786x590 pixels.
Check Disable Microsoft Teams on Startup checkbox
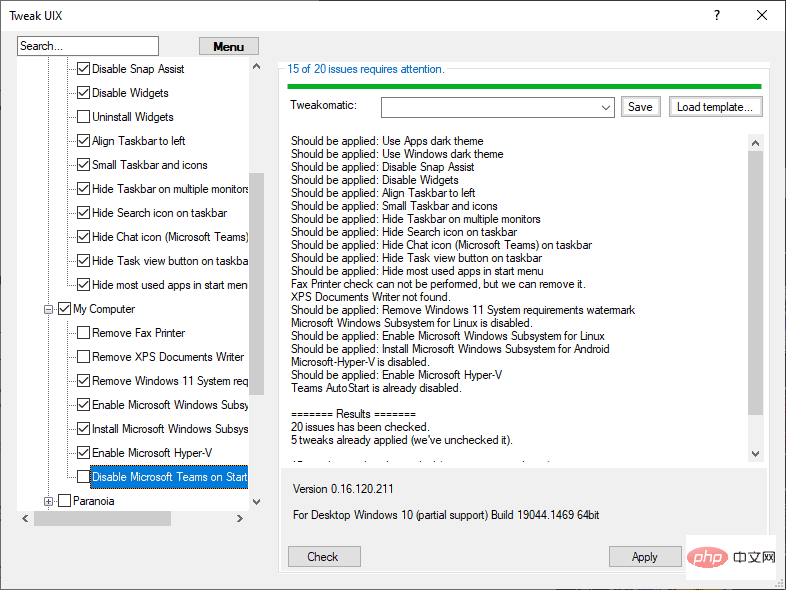[84, 477]
